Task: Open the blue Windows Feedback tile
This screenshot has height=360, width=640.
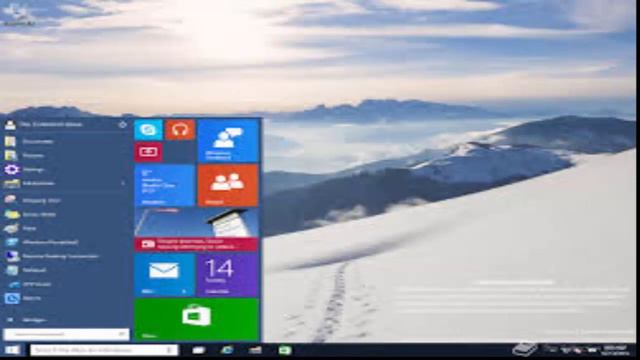Action: [x=228, y=141]
